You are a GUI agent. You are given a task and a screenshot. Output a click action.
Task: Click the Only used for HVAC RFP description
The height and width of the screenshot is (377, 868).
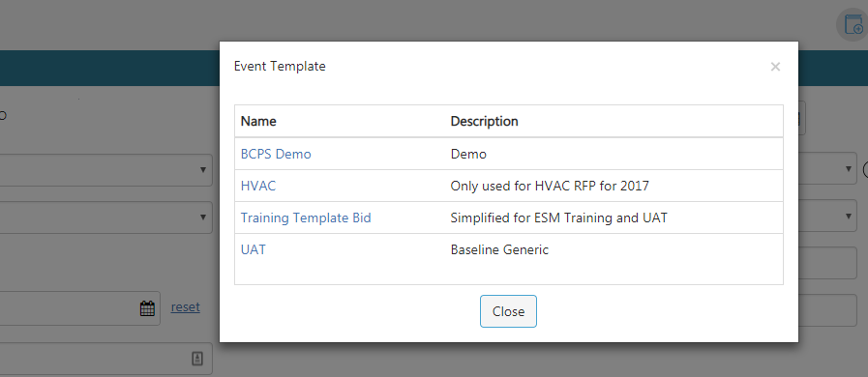tap(550, 187)
